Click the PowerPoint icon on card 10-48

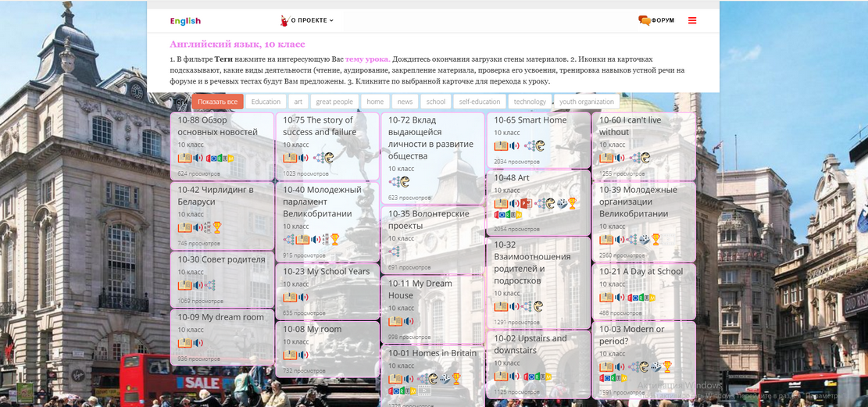[526, 203]
